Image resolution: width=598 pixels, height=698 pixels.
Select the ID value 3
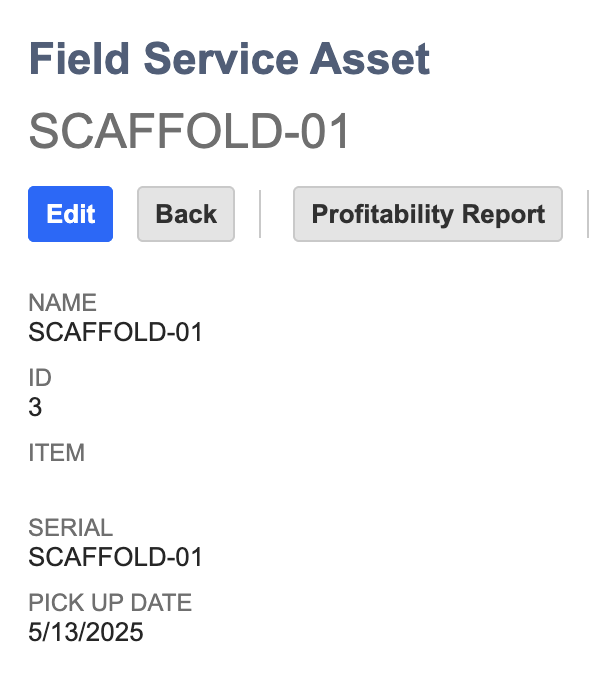35,407
